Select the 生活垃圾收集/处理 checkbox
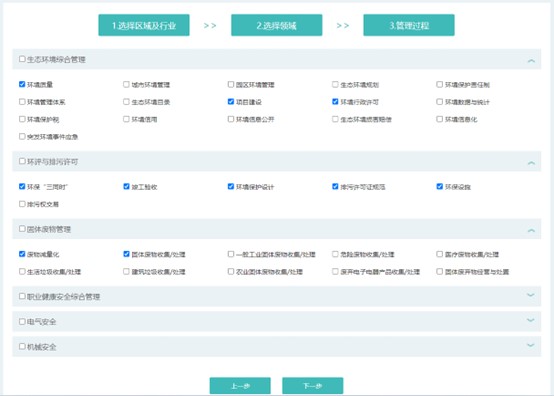The width and height of the screenshot is (554, 396). click(22, 271)
